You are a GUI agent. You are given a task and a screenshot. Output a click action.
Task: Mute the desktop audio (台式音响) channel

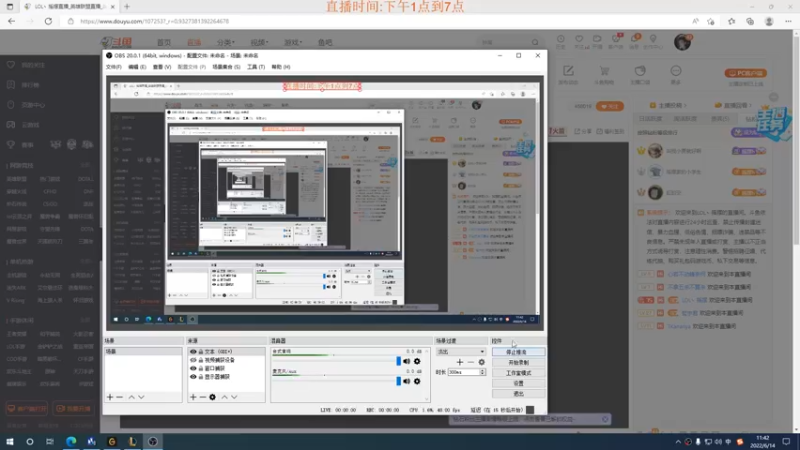tap(407, 361)
